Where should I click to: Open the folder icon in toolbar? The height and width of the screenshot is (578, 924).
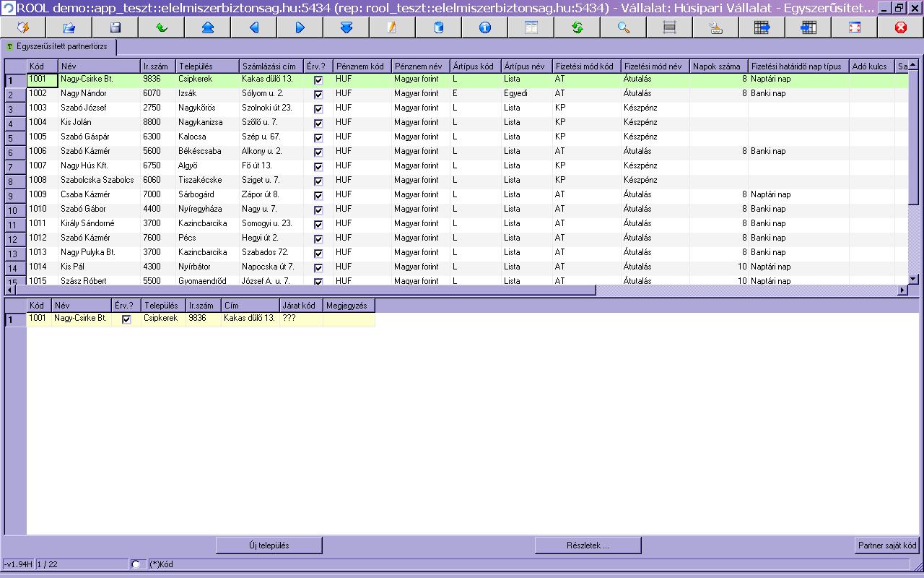(69, 27)
